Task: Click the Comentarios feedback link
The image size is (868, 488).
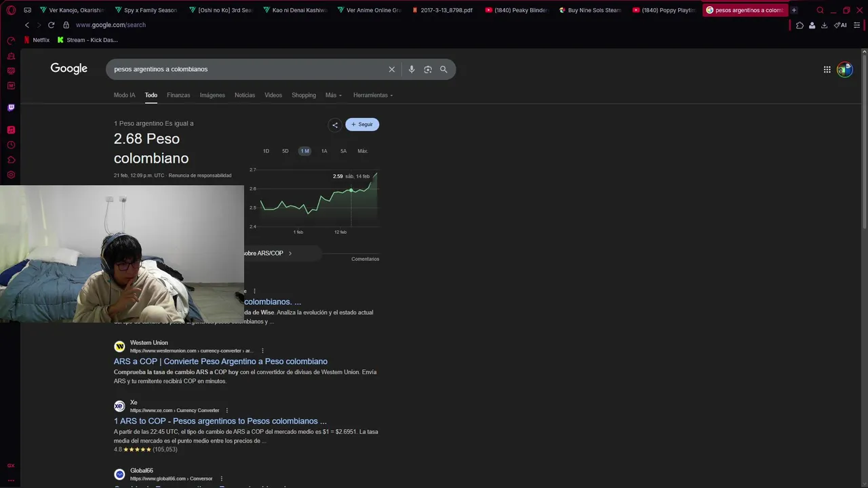Action: 366,259
